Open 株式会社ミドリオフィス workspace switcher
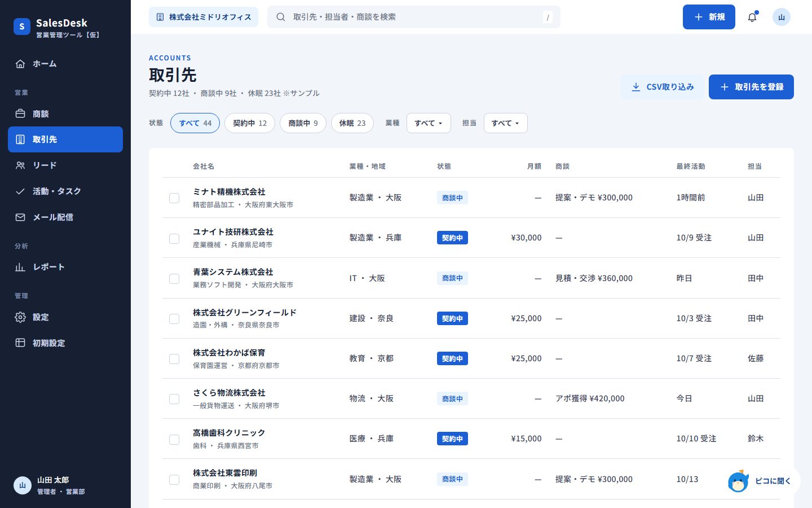The height and width of the screenshot is (508, 812). pyautogui.click(x=204, y=17)
